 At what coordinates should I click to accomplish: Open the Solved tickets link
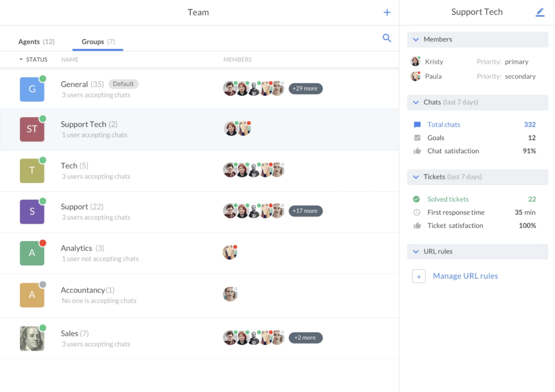click(448, 199)
